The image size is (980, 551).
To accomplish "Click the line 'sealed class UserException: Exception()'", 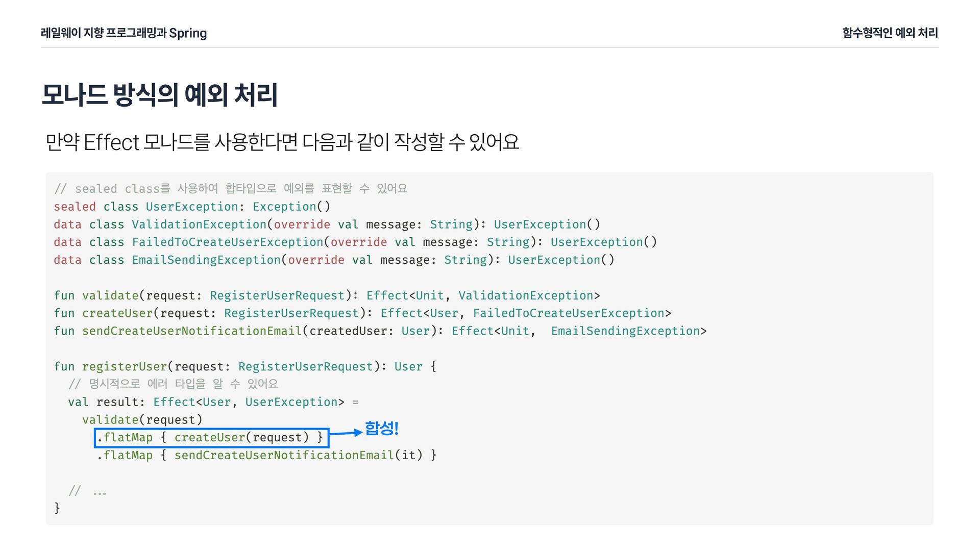I will pos(192,207).
